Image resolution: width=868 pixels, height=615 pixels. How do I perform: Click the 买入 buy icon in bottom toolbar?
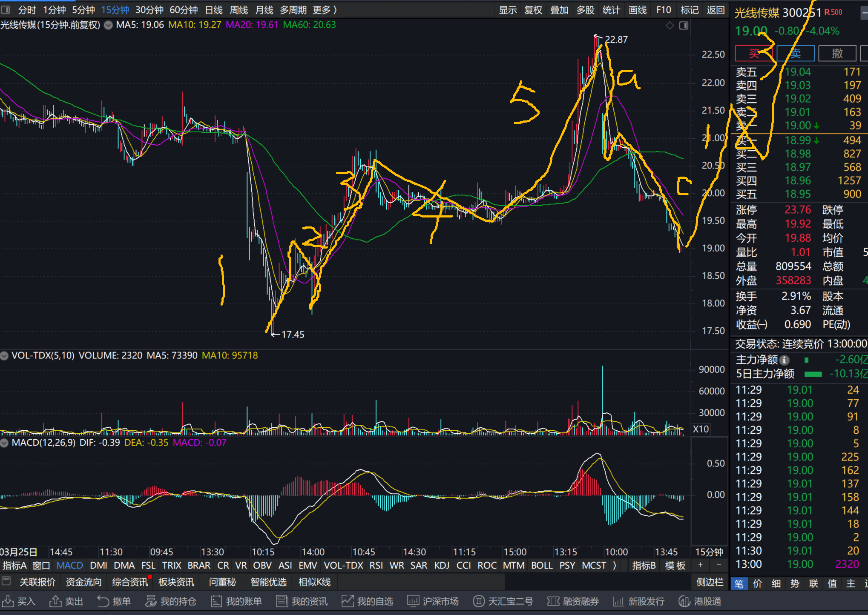8,601
